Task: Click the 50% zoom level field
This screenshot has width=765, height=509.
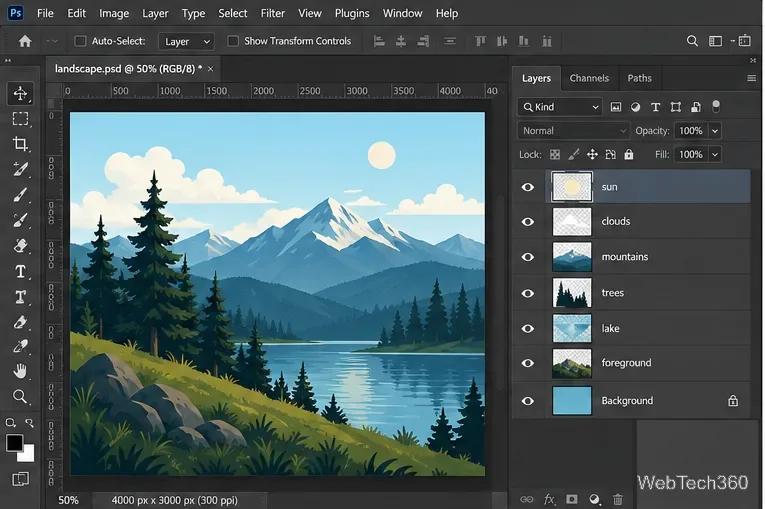Action: pos(68,500)
